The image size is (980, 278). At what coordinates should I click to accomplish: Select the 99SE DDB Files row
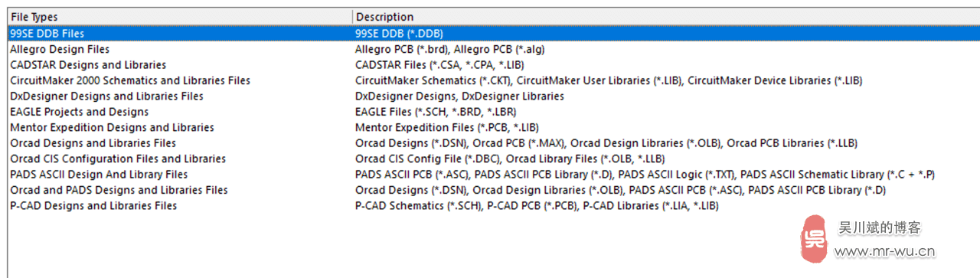click(x=490, y=34)
